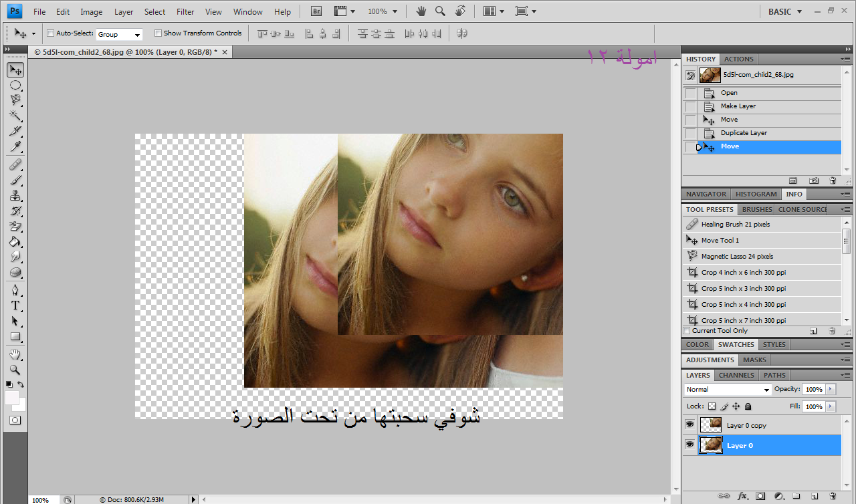This screenshot has width=856, height=504.
Task: Check Show Transform Controls option
Action: pyautogui.click(x=158, y=33)
